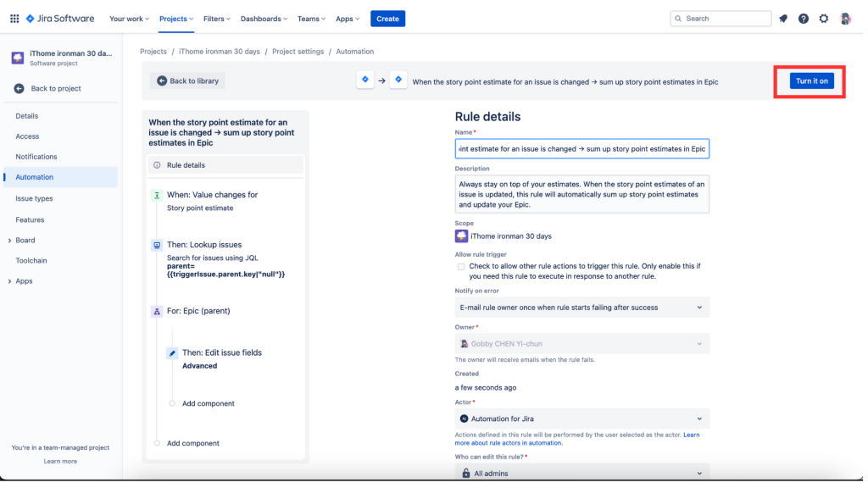Open the user profile avatar
The height and width of the screenshot is (488, 868).
point(845,19)
